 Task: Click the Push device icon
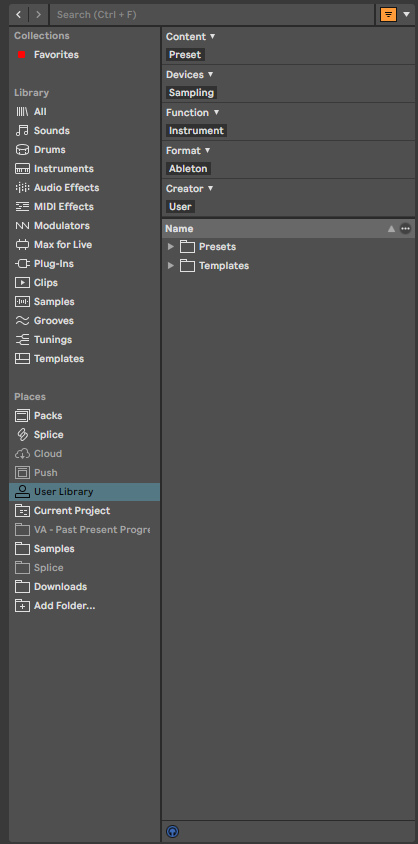click(22, 473)
